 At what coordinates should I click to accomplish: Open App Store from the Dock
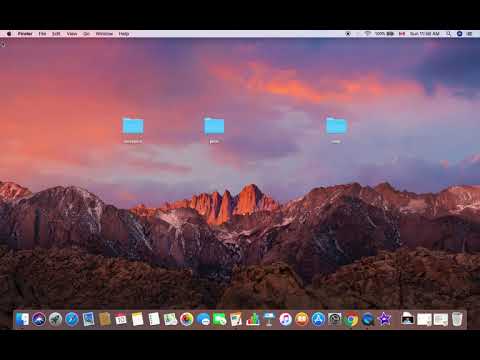[318, 319]
